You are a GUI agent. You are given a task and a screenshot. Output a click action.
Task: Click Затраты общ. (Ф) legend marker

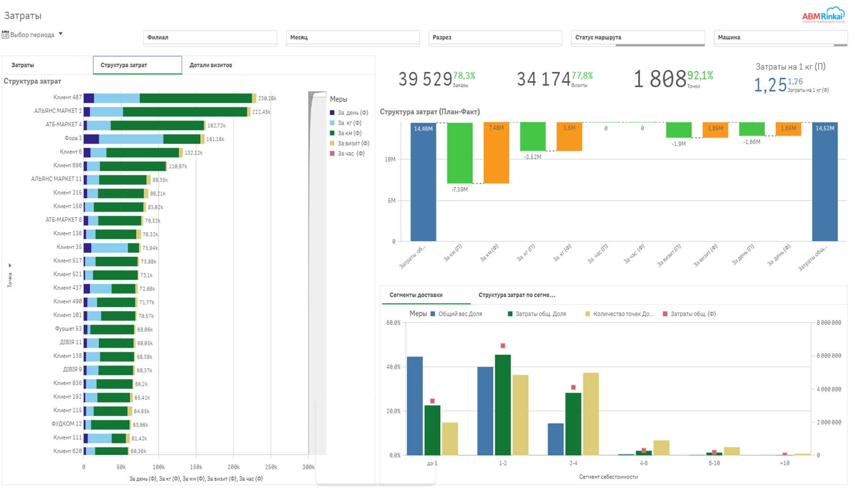[x=665, y=314]
